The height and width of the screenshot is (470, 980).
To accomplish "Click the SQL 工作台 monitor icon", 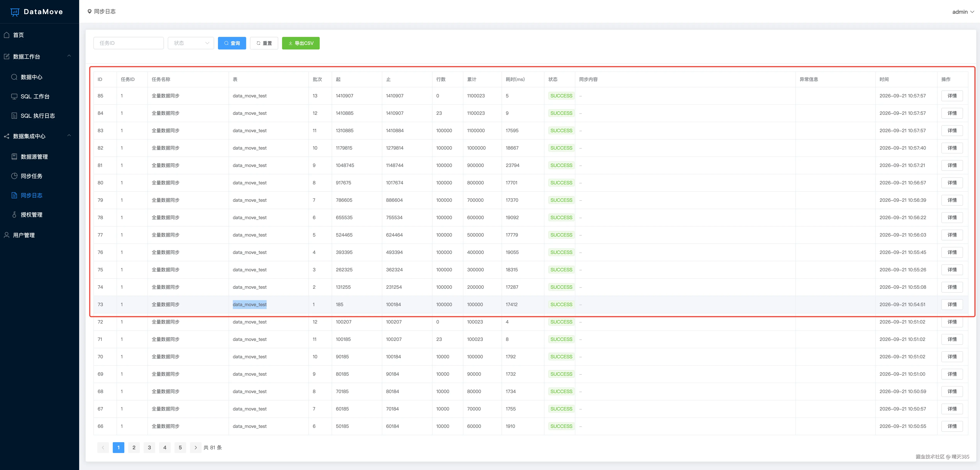I will pos(14,96).
